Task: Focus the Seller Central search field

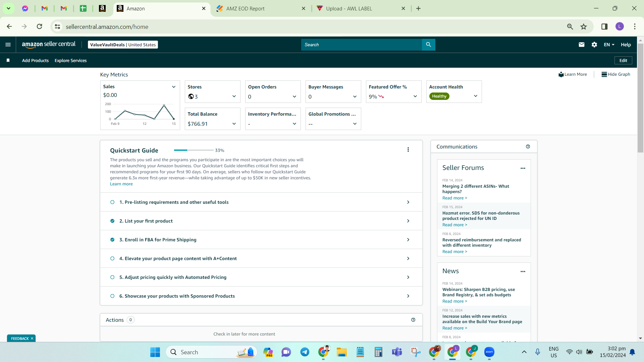Action: 362,45
